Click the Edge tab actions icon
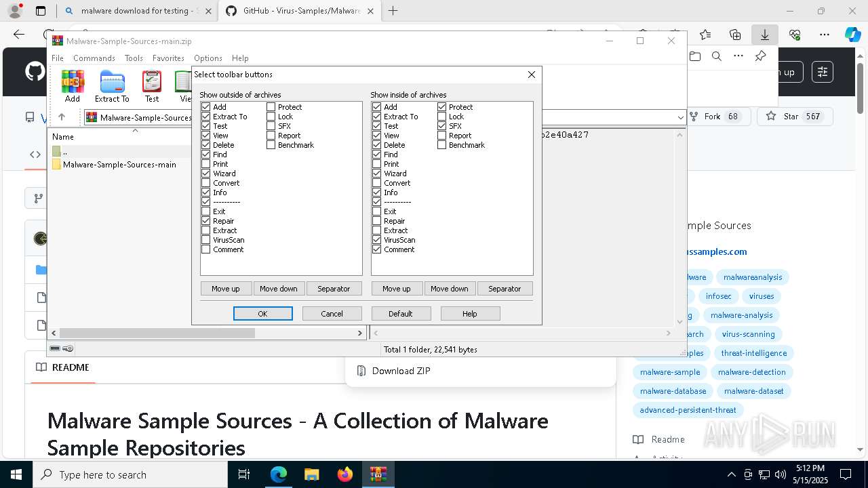 [x=41, y=11]
